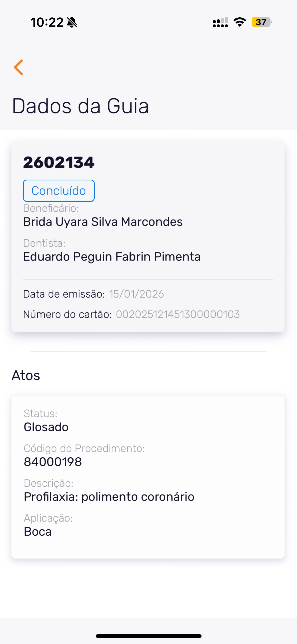Tap the Glosado status value
The image size is (297, 644).
tap(46, 427)
